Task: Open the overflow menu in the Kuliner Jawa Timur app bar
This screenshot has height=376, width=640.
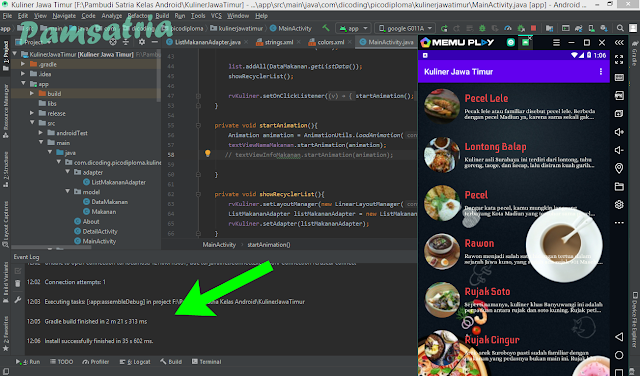Action: click(600, 72)
